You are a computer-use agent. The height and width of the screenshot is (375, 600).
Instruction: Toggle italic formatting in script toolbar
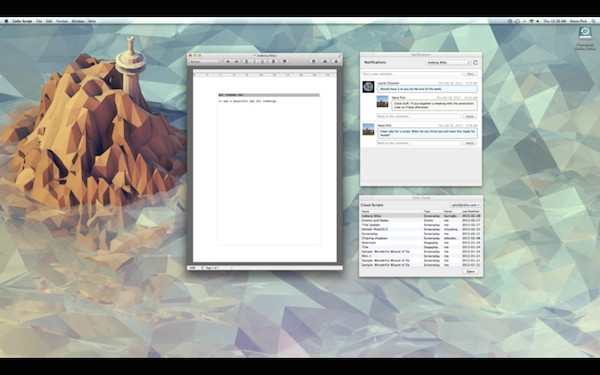(x=254, y=62)
